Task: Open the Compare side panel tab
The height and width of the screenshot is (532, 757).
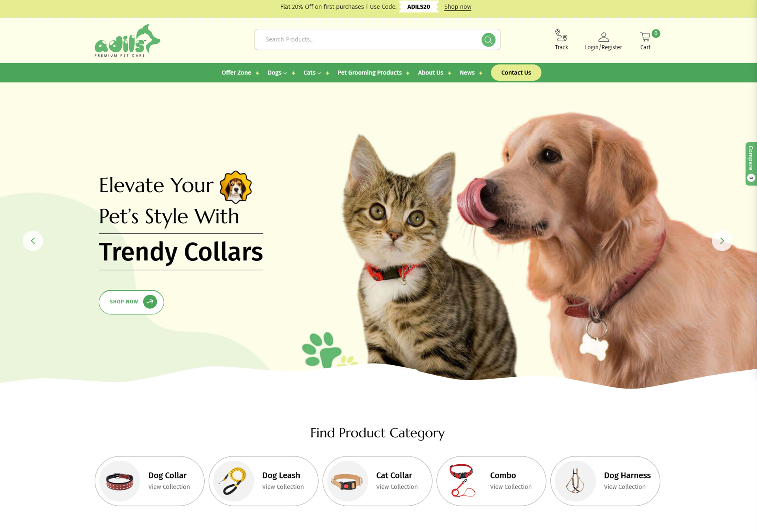Action: pos(751,164)
